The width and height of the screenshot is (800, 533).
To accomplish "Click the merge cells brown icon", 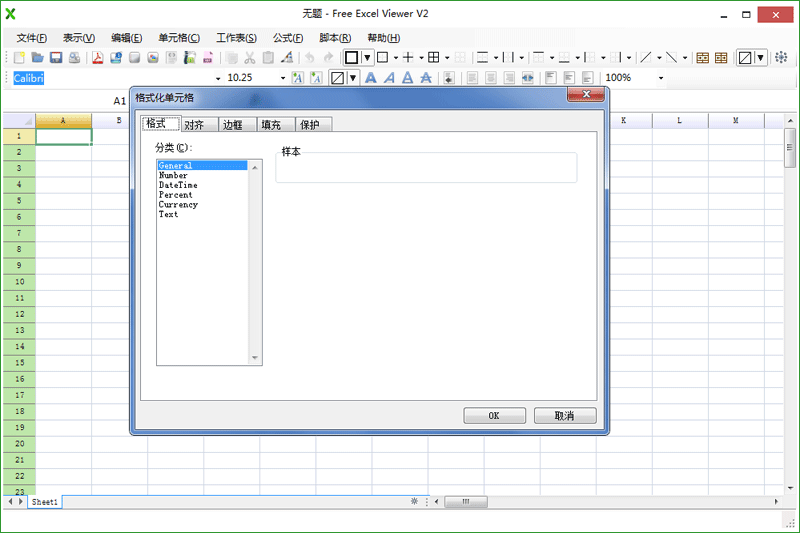I will [x=703, y=58].
